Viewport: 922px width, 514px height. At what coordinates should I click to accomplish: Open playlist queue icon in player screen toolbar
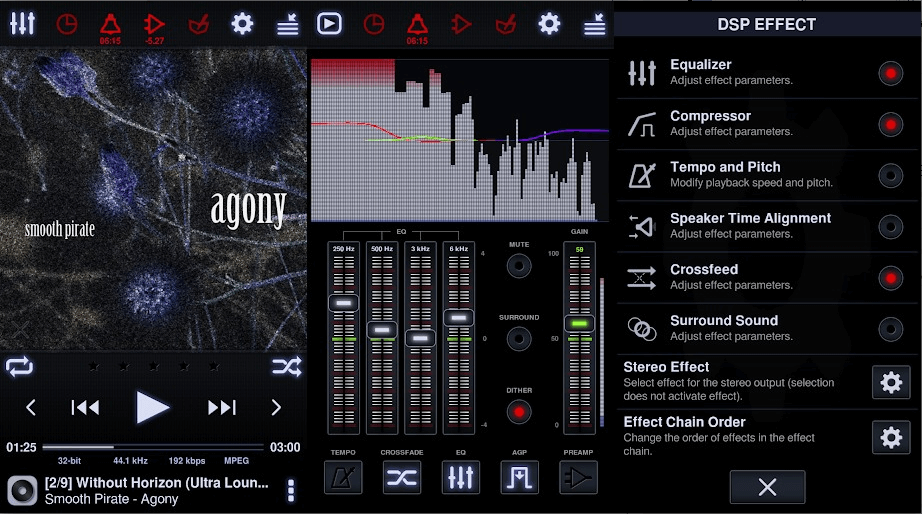coord(288,25)
